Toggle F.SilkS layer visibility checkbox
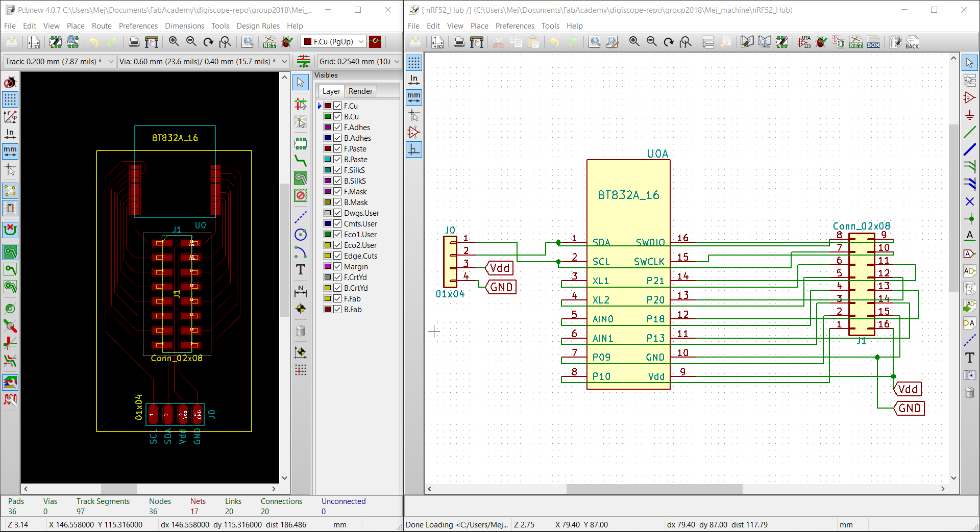Screen dimensions: 980x532 point(337,170)
